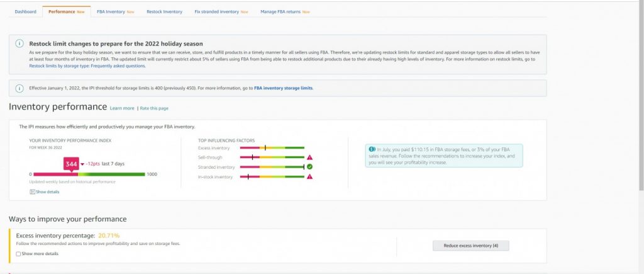Open Restock limits by storage type FAQ link
Screen dimensions: 644x274
87,66
